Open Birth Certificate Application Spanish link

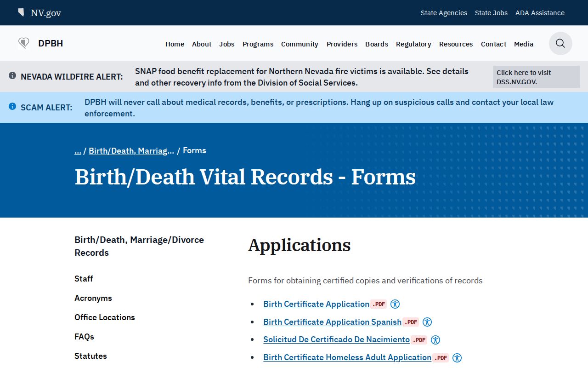point(332,322)
